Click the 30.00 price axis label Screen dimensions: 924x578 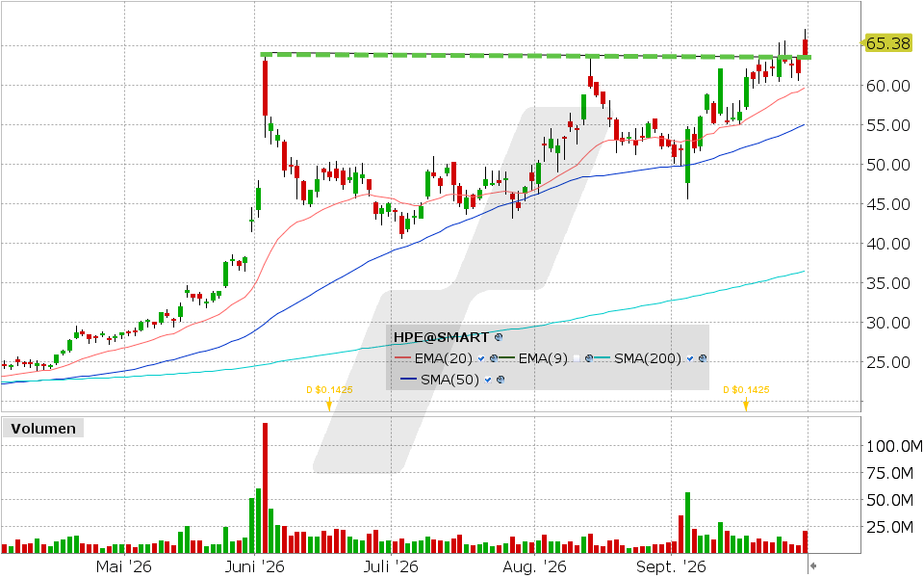[888, 323]
